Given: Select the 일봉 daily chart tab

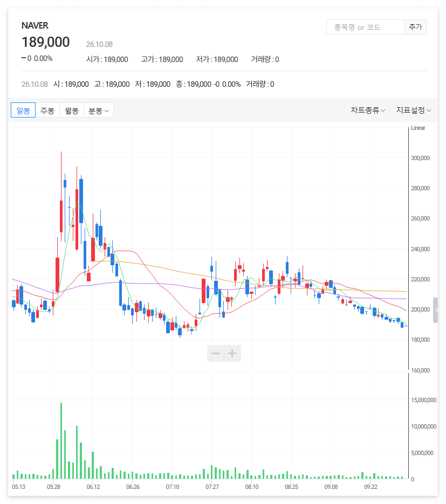Looking at the screenshot, I should click(23, 111).
